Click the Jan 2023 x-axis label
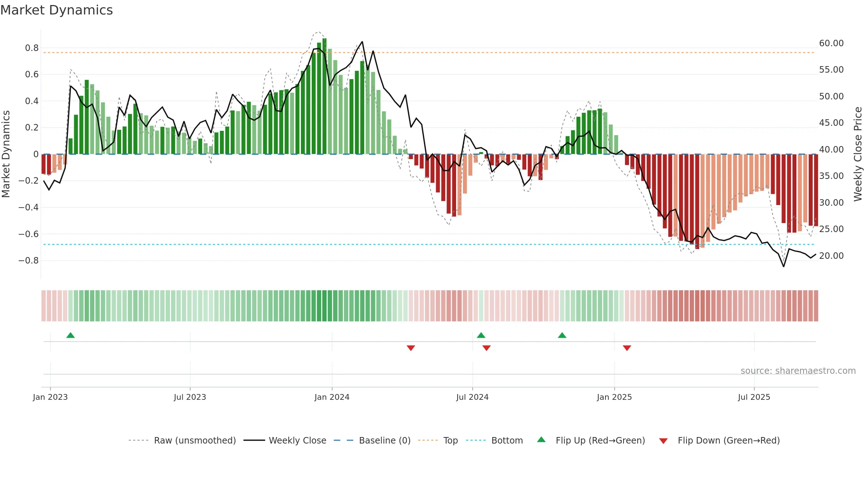Screen dimensions: 868x488 pos(50,397)
